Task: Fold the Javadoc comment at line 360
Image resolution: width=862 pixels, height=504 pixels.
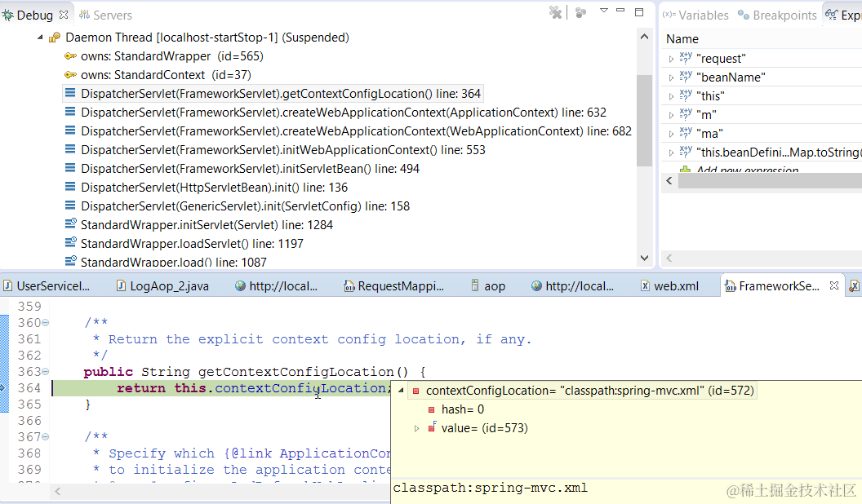Action: coord(46,322)
